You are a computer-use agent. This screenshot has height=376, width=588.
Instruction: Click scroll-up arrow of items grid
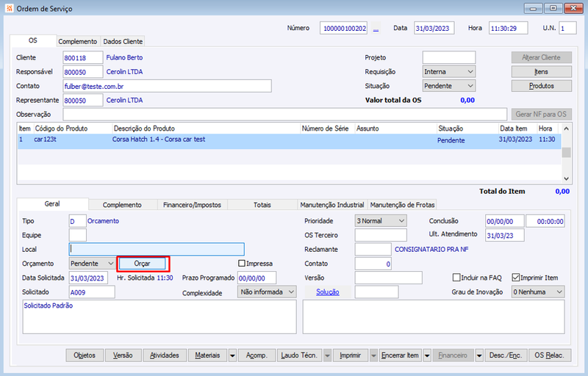[x=566, y=129]
